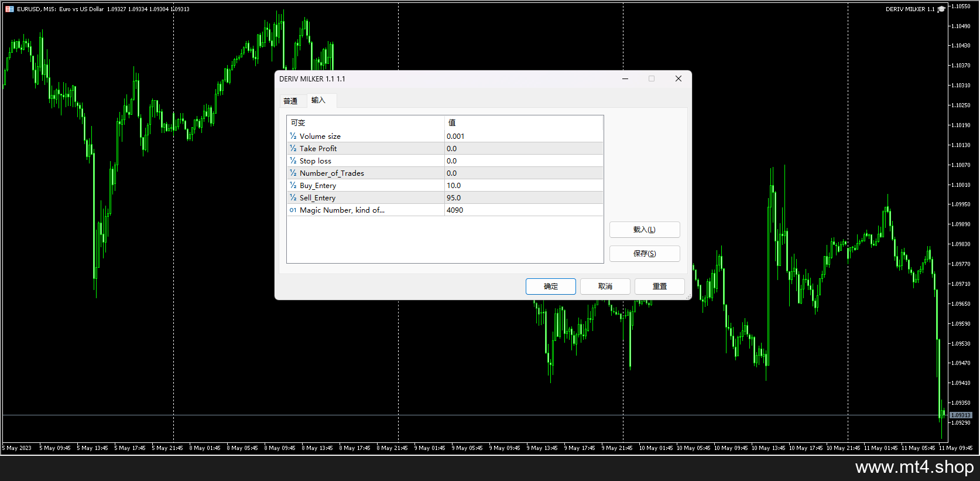Select the Number_of_Trades parameter name
The image size is (980, 481).
tap(332, 173)
